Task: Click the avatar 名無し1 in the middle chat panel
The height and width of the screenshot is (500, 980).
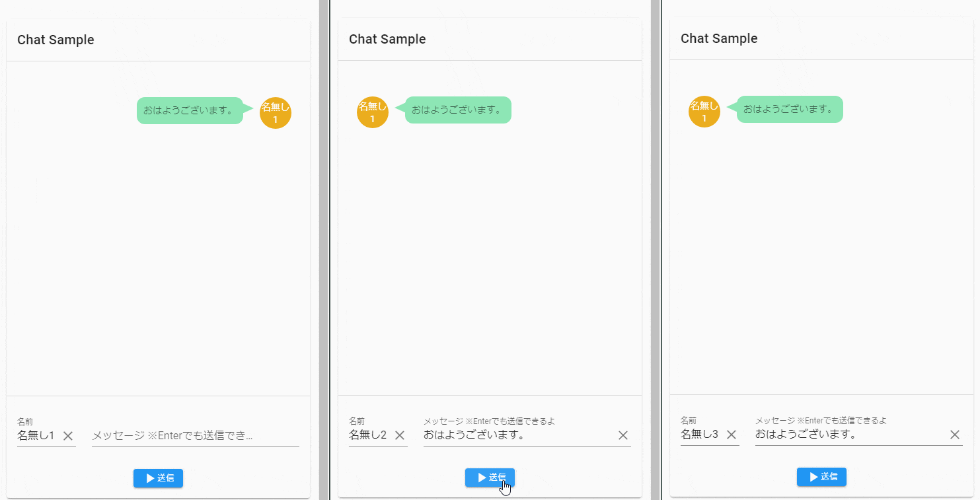Action: (x=373, y=112)
